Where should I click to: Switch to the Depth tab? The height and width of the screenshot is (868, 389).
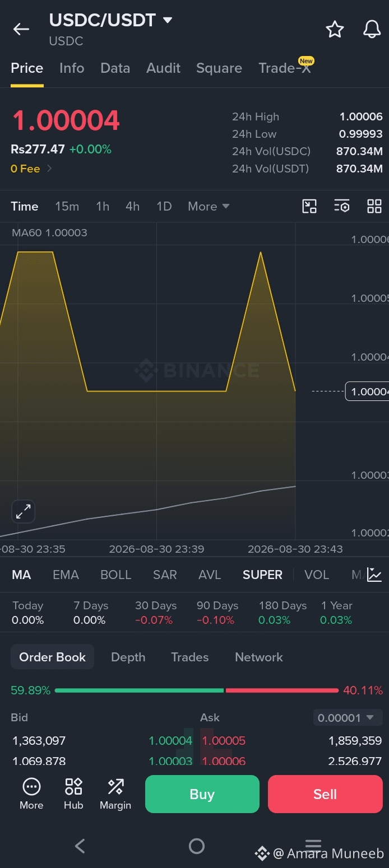[x=128, y=657]
